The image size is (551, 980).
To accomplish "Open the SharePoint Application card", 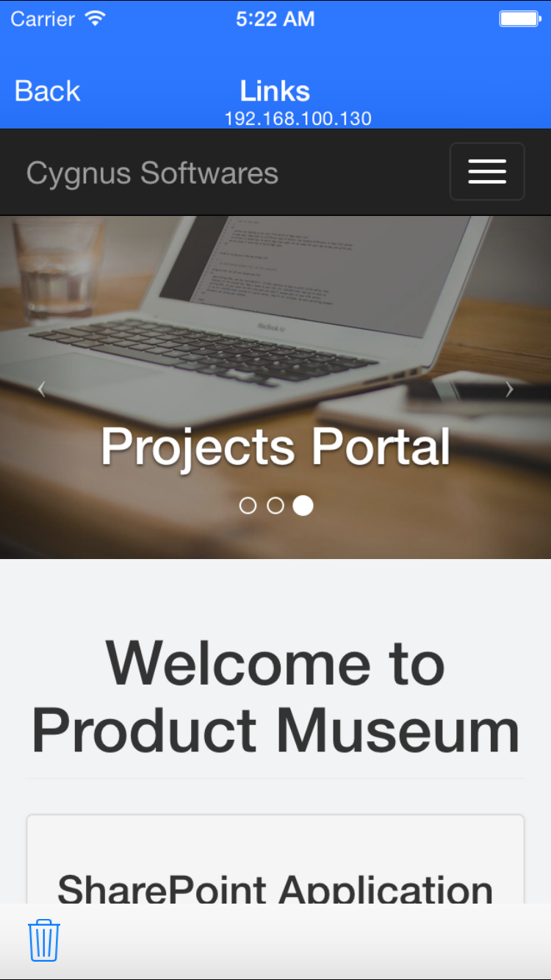I will click(275, 860).
